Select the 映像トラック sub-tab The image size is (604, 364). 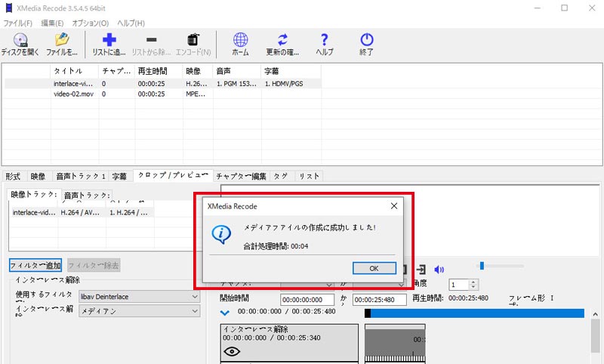coord(34,195)
